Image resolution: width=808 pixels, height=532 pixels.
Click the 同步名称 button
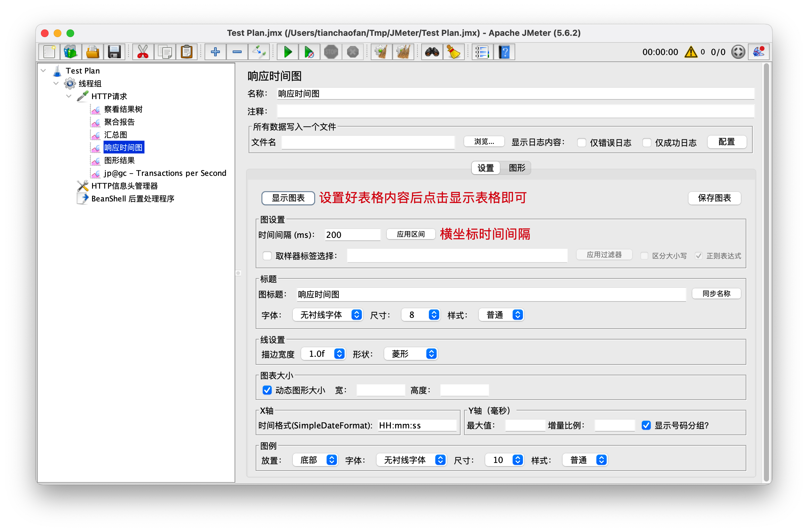pyautogui.click(x=716, y=293)
